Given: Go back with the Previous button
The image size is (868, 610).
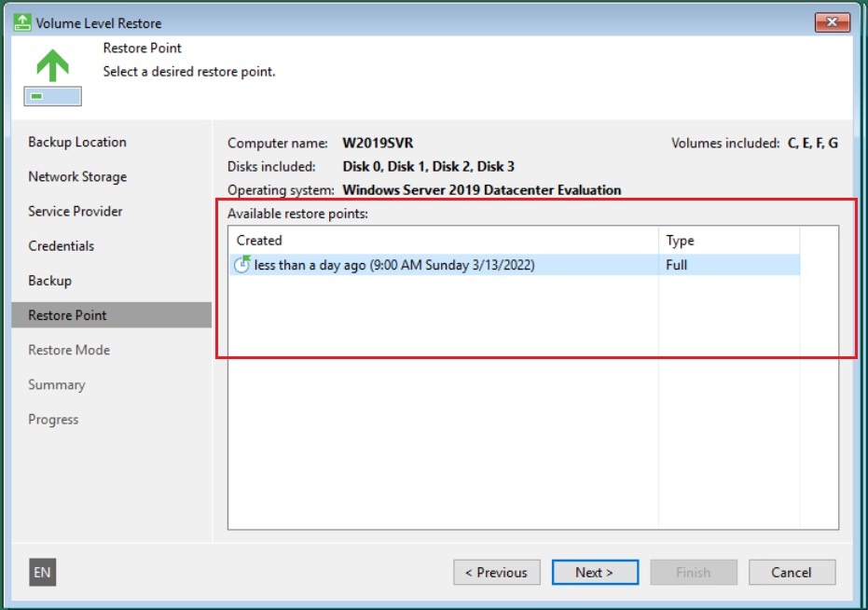Looking at the screenshot, I should pyautogui.click(x=496, y=573).
